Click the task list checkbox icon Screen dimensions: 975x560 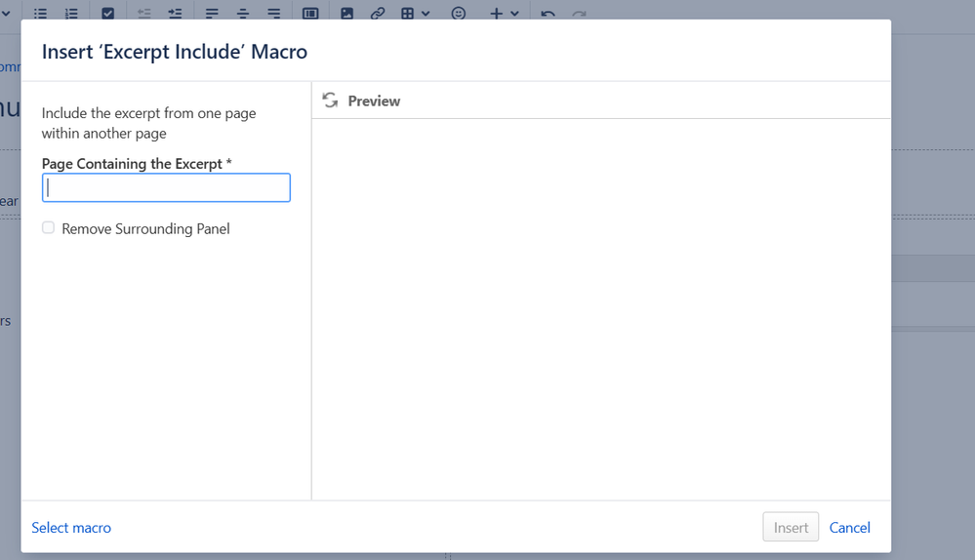(107, 13)
